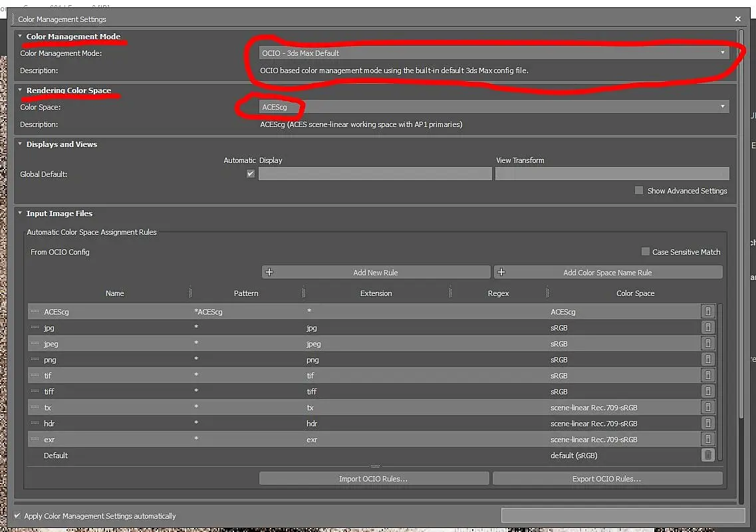
Task: Click the tiff extension cell
Action: (x=311, y=391)
